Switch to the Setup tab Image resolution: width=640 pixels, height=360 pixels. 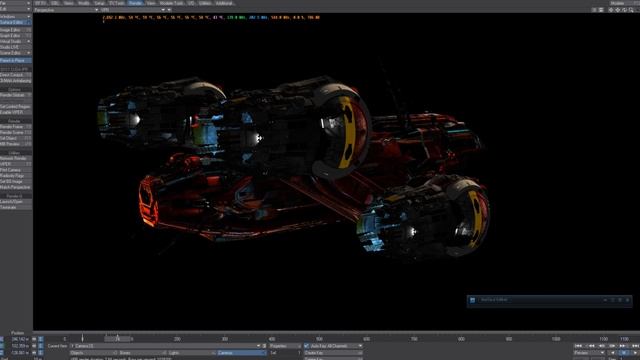[x=99, y=3]
